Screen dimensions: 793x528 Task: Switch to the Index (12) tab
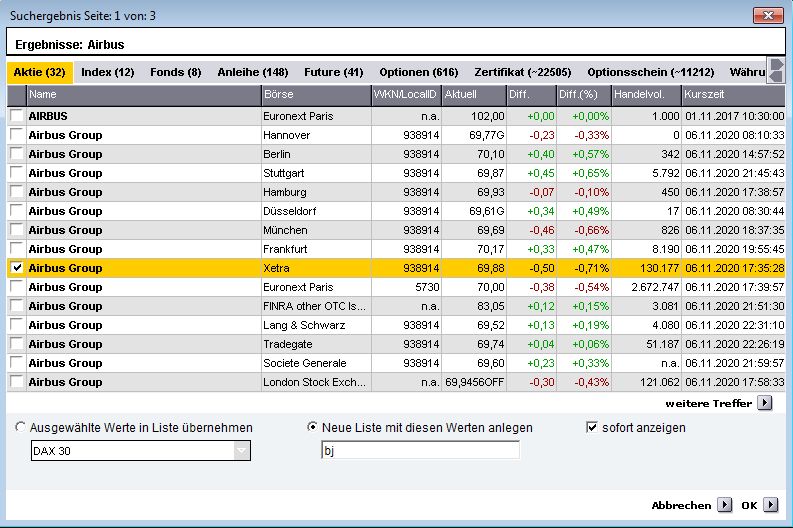[107, 72]
